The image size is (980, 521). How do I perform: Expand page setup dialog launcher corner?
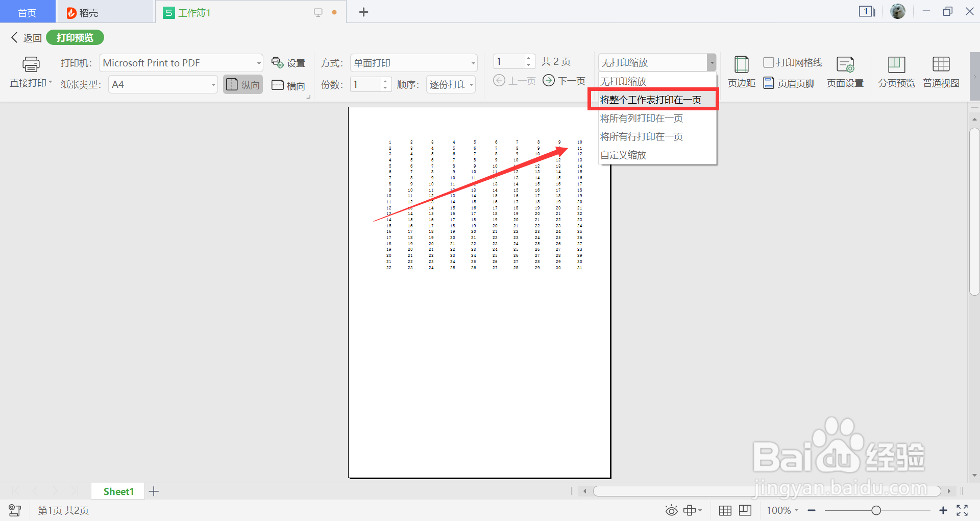[308, 97]
